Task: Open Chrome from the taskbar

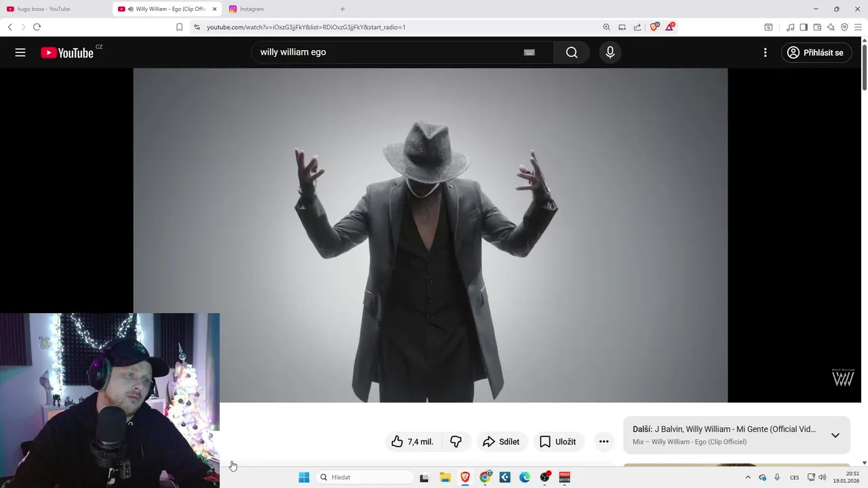Action: point(485,477)
